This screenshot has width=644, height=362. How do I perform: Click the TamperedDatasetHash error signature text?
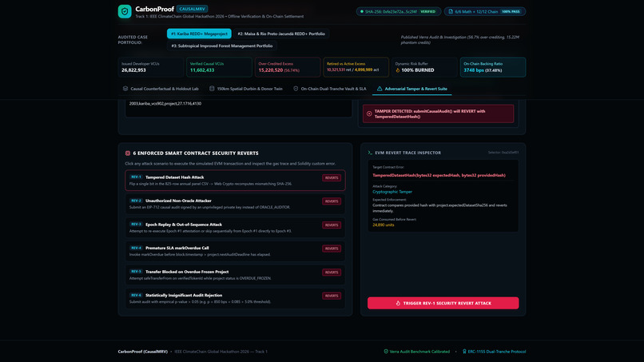tap(439, 176)
